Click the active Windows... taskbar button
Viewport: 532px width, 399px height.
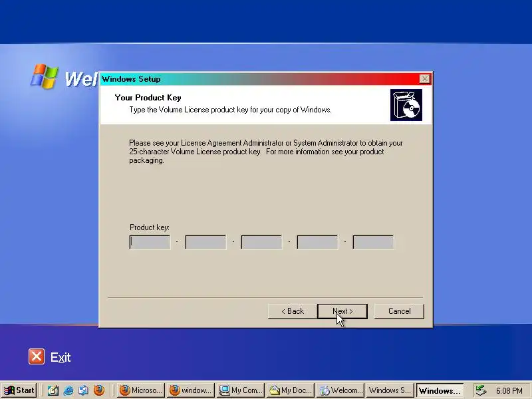[x=440, y=390]
